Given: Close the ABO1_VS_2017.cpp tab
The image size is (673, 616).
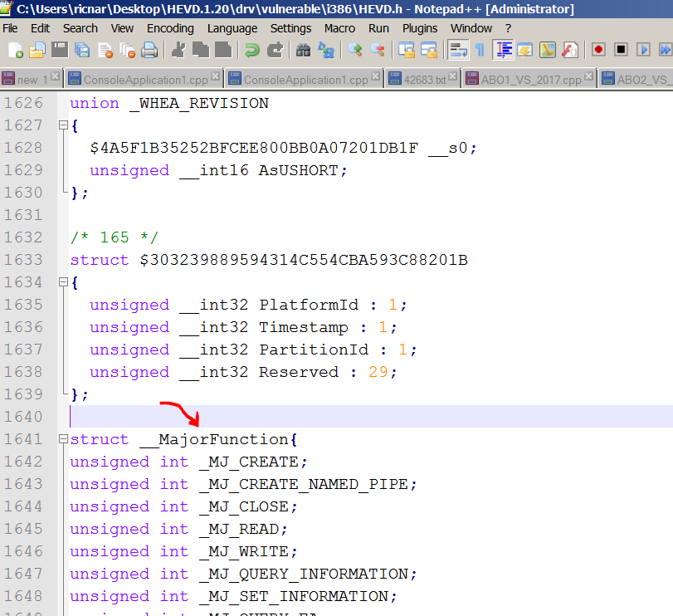Looking at the screenshot, I should 590,77.
